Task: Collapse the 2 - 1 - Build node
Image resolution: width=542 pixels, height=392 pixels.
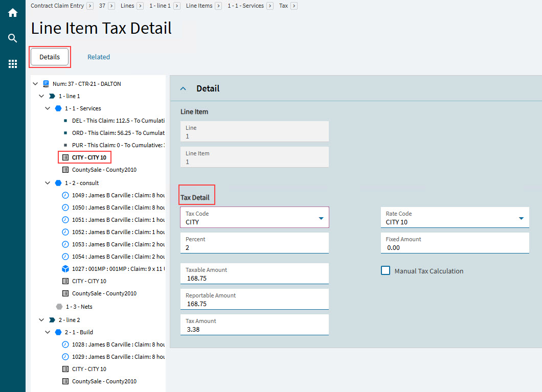Action: pyautogui.click(x=48, y=332)
